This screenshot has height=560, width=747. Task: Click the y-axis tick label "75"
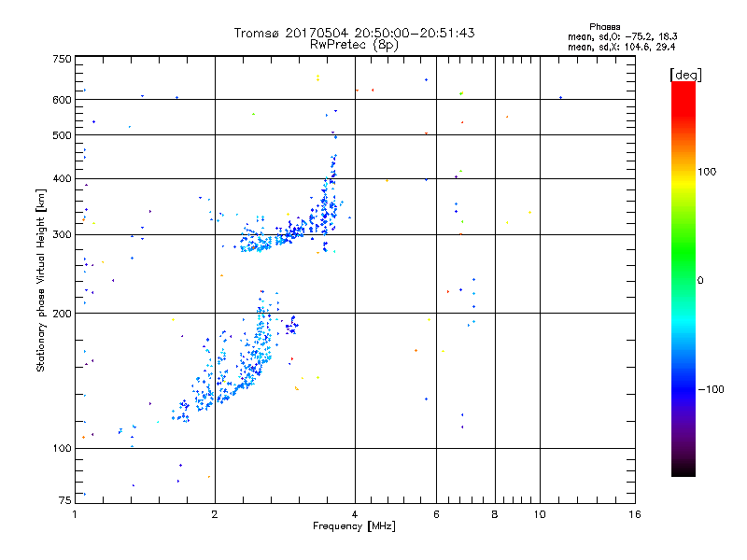click(65, 500)
